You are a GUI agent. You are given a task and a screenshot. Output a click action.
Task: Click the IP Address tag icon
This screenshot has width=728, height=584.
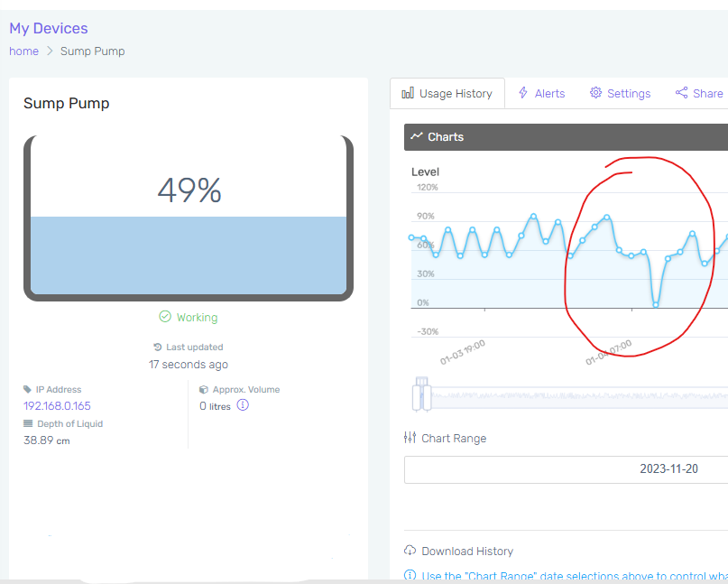27,389
